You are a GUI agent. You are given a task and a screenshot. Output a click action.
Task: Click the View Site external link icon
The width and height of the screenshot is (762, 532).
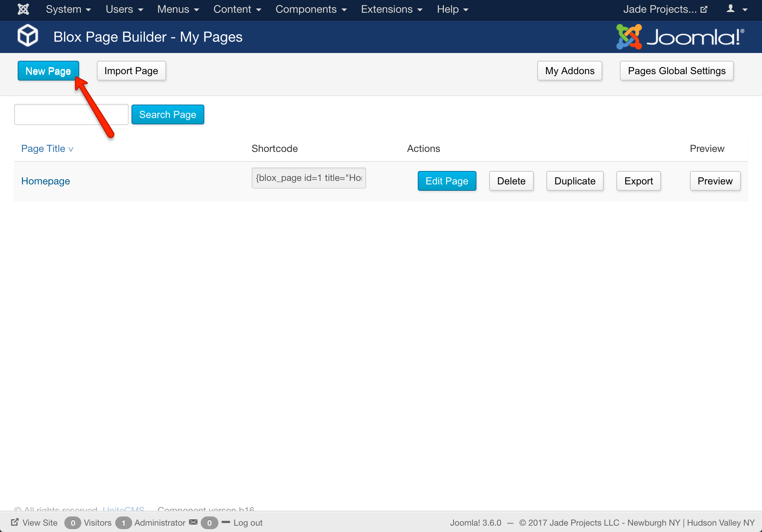[15, 522]
